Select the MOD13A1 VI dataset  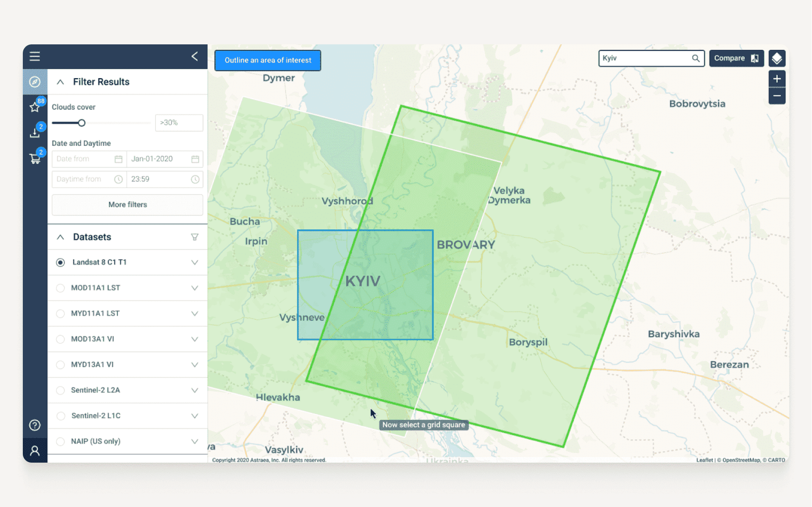point(60,339)
